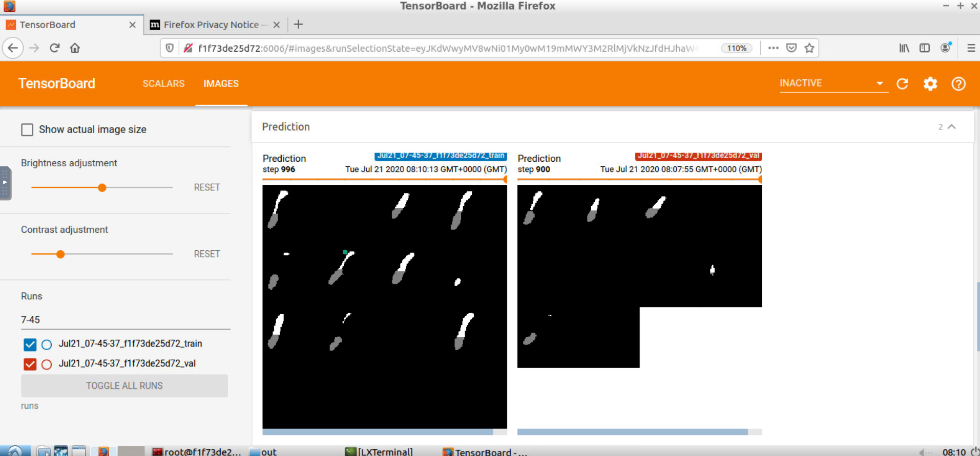Select the IMAGES dashboard tab
980x456 pixels.
click(221, 83)
